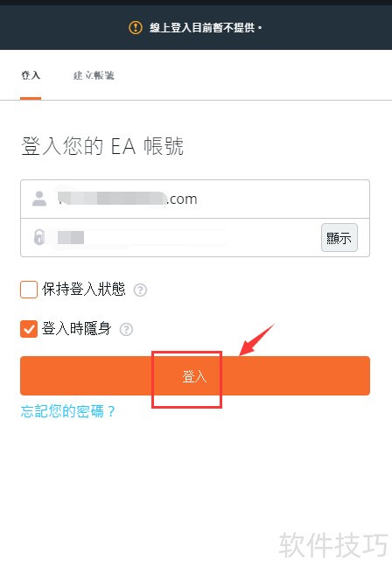
Task: Click the 软件技巧 watermark text
Action: click(333, 545)
